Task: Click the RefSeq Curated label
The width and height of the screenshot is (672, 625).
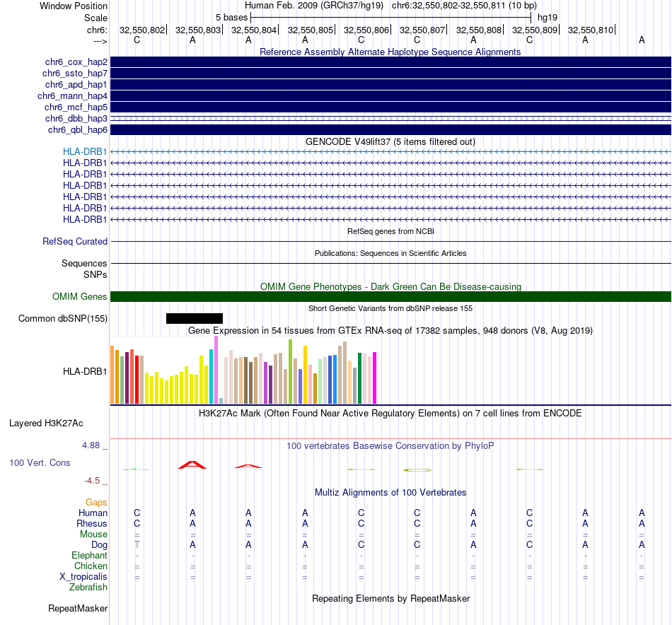Action: 75,242
